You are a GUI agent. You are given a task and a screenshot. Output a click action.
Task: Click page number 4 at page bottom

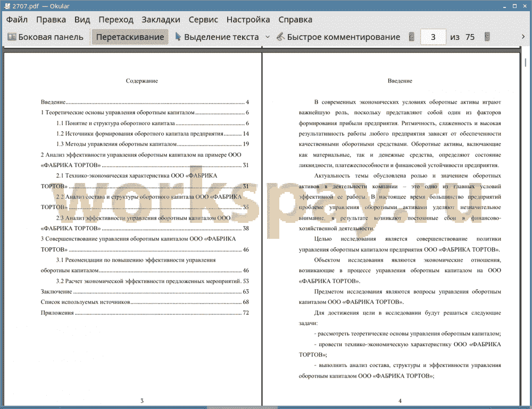click(x=400, y=400)
